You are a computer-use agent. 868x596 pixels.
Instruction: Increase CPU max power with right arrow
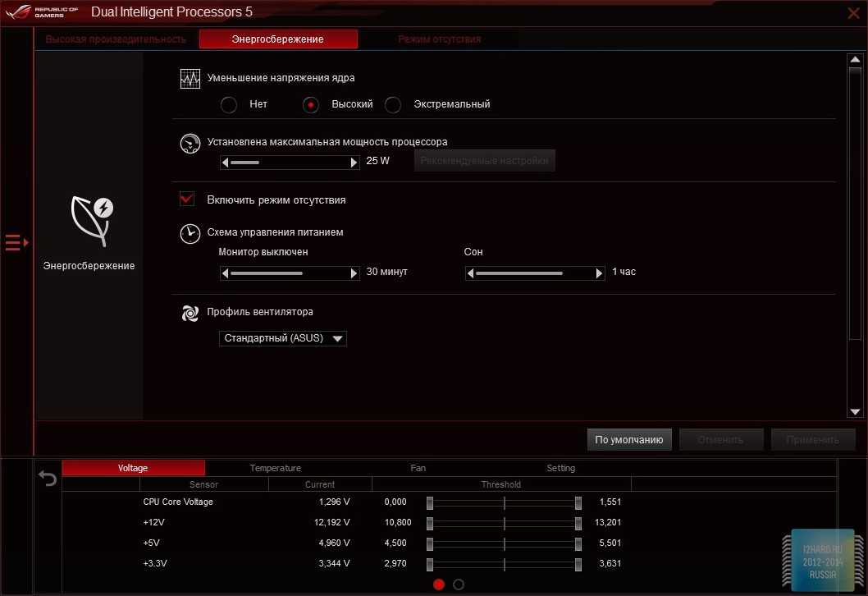coord(354,163)
